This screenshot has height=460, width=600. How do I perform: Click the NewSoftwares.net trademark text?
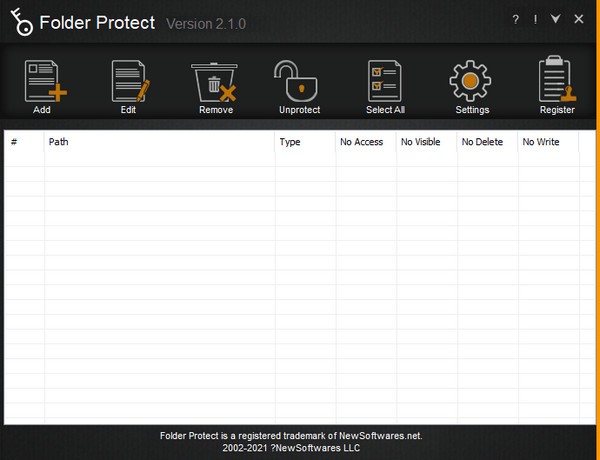point(291,436)
